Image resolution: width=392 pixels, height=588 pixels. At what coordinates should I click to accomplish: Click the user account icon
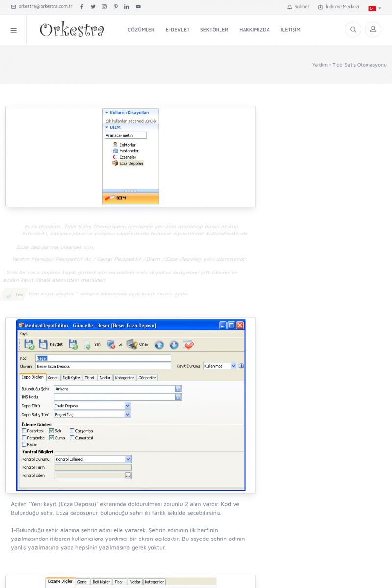(373, 30)
